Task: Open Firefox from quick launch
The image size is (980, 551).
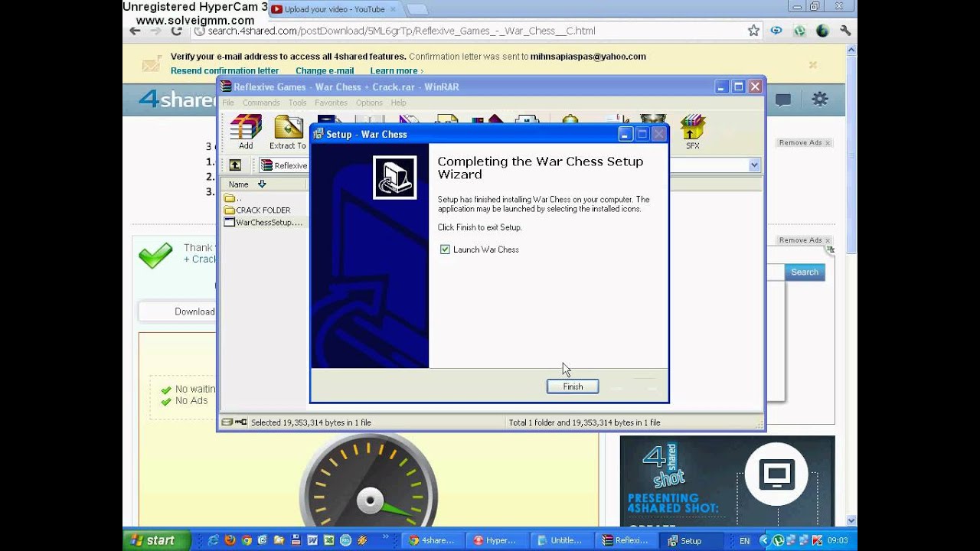Action: 230,540
